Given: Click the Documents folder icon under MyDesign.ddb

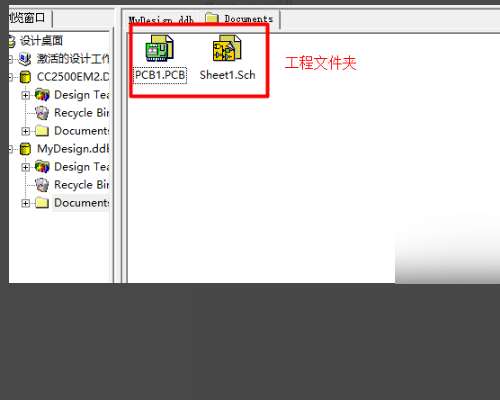Looking at the screenshot, I should pos(42,203).
